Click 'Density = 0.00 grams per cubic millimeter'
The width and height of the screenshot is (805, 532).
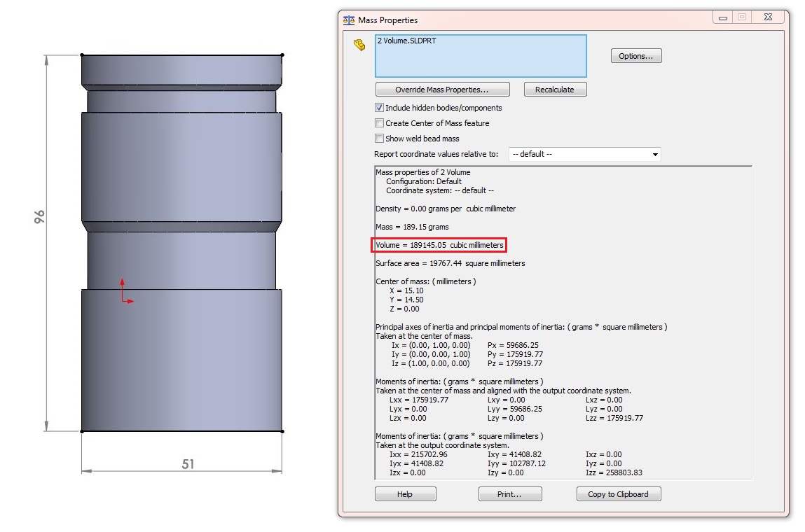coord(446,209)
